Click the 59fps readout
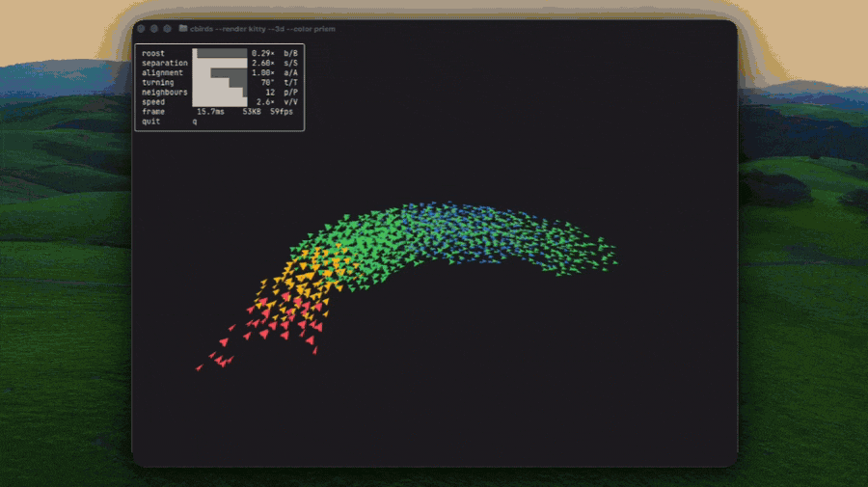This screenshot has width=868, height=487. [282, 111]
